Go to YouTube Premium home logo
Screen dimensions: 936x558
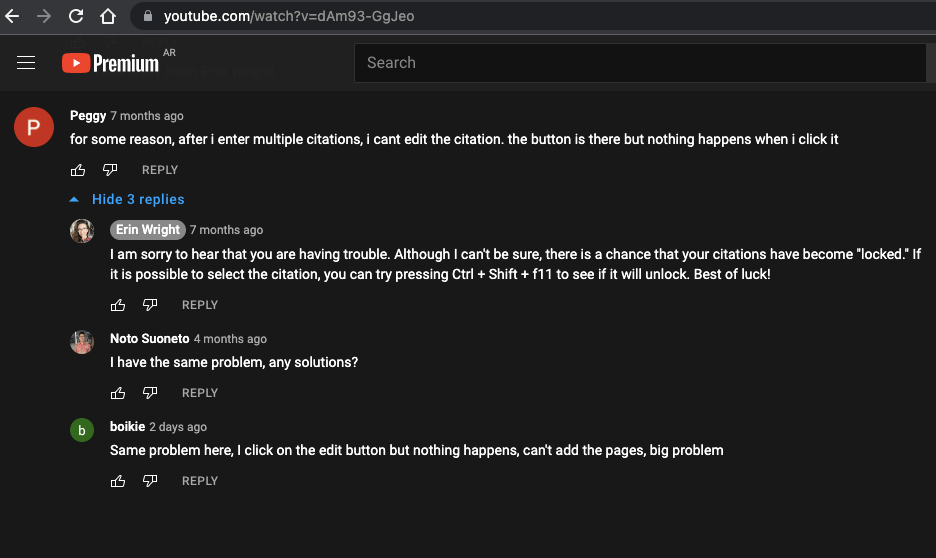tap(110, 63)
